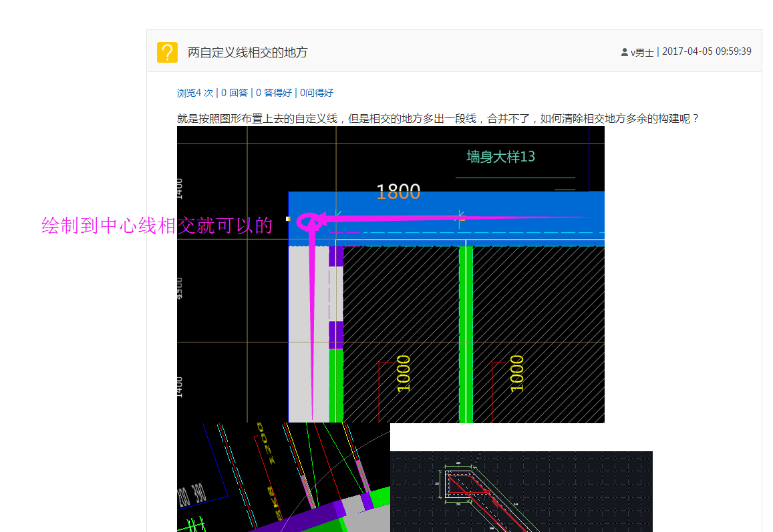
Task: Click the question description text about 自定义线
Action: (438, 118)
